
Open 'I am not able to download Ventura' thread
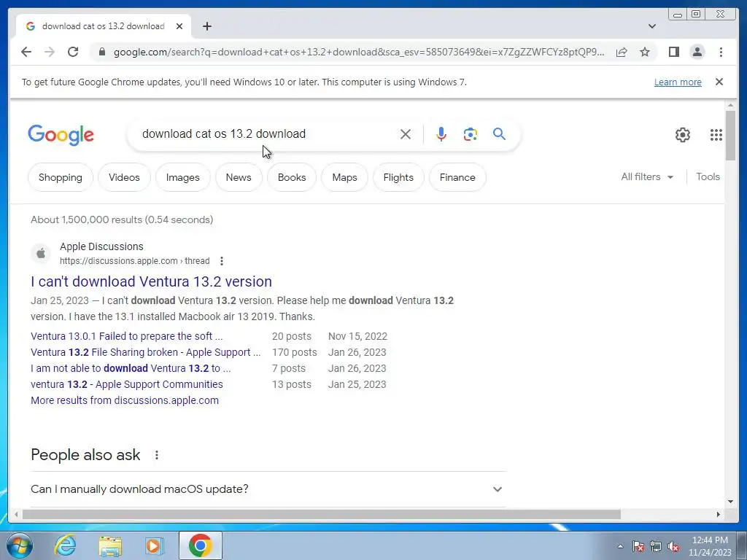[x=131, y=368]
